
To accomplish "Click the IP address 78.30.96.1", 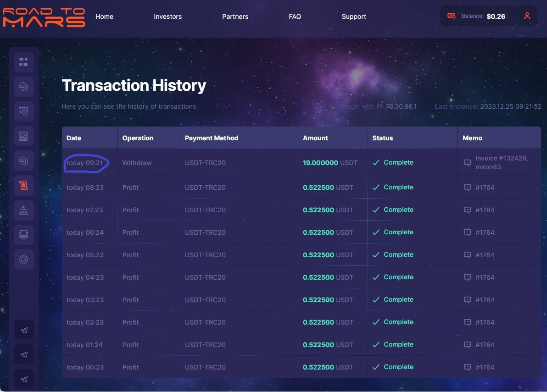I will point(401,106).
